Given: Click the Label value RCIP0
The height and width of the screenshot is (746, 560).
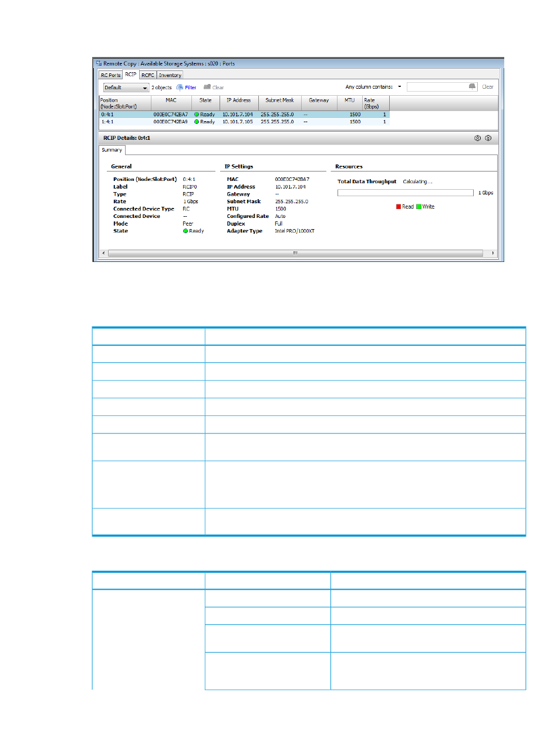Looking at the screenshot, I should pos(190,187).
